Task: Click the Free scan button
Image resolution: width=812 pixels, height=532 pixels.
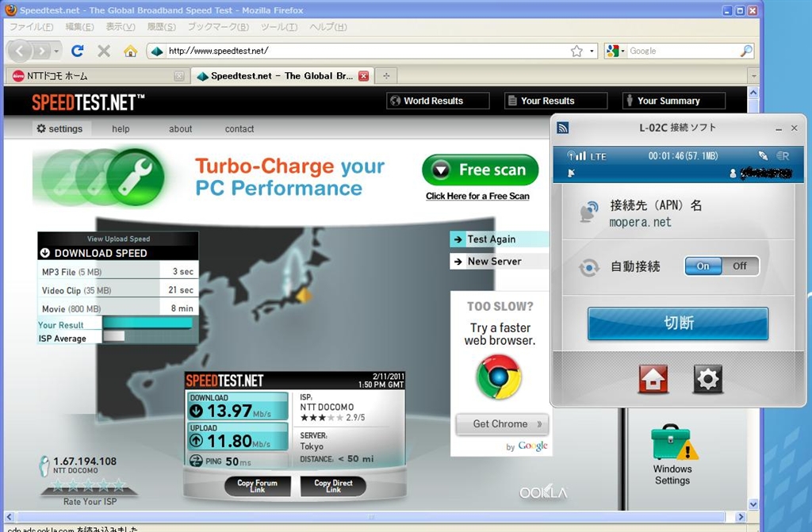Action: pos(480,170)
